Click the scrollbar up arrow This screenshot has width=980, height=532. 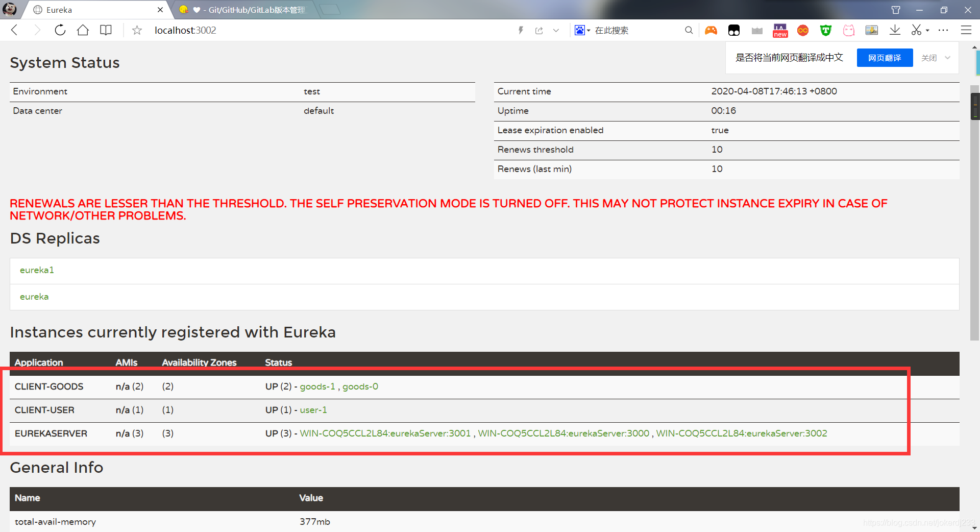[x=975, y=47]
